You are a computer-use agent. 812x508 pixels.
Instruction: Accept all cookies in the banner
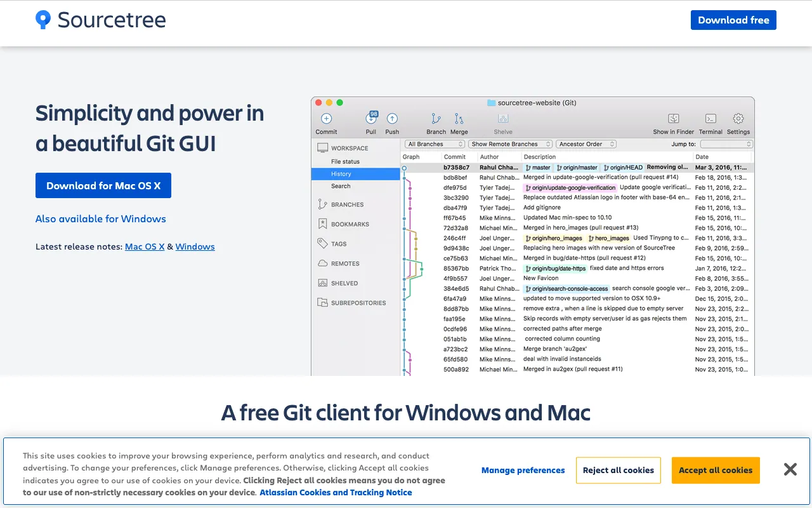pyautogui.click(x=716, y=470)
